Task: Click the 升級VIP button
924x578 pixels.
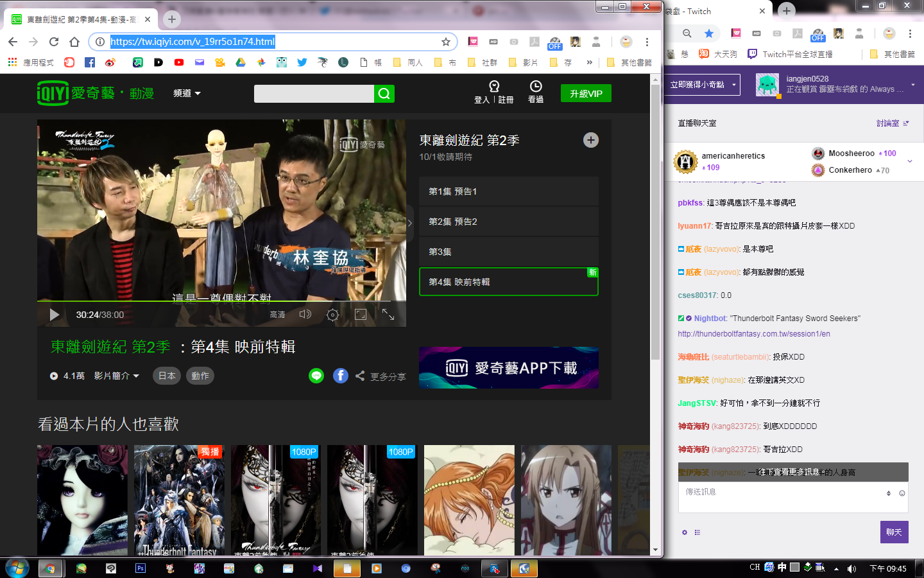Action: [586, 94]
